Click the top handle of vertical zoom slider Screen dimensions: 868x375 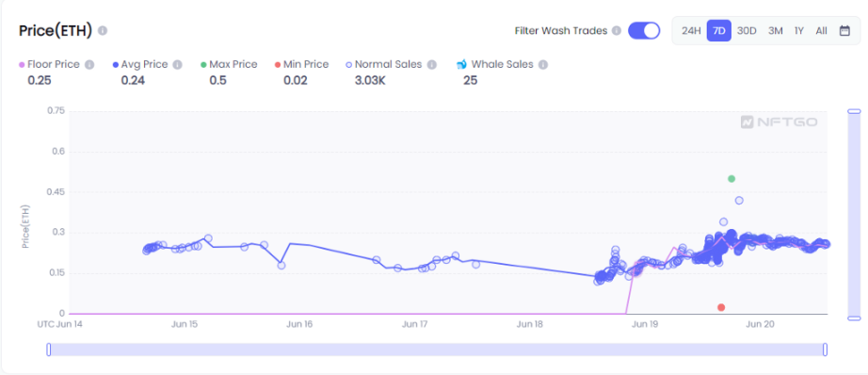click(x=854, y=111)
